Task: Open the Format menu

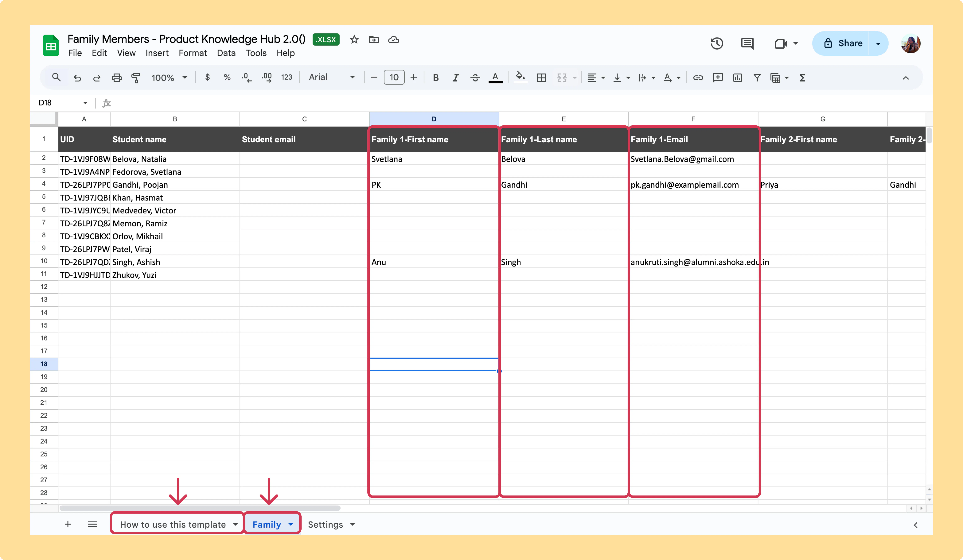Action: [x=193, y=53]
